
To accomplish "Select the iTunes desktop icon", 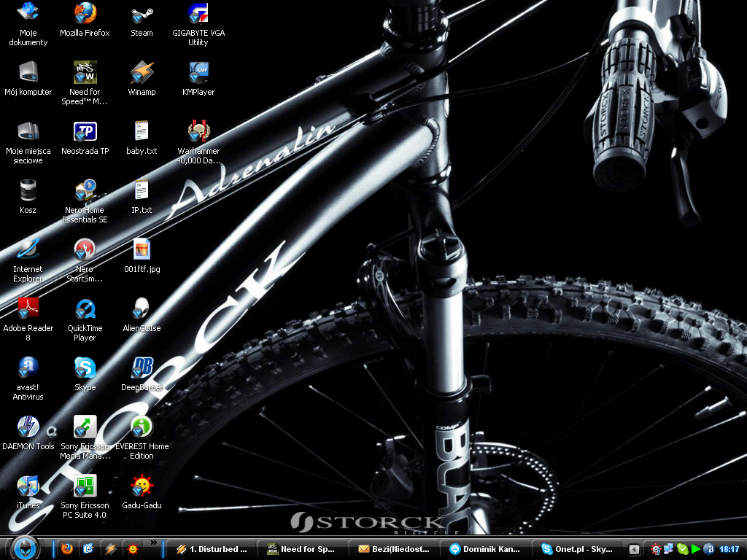I will (x=28, y=492).
